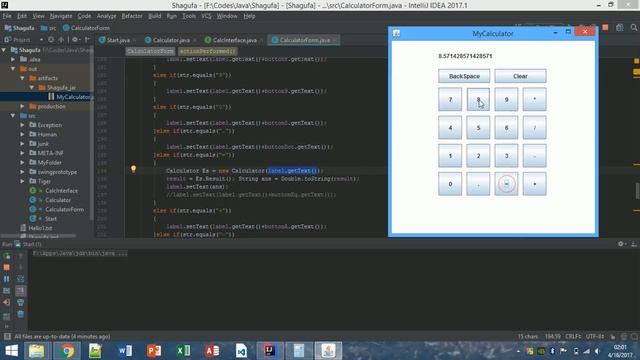640x360 pixels.
Task: Click the clock in system tray
Action: [620, 351]
